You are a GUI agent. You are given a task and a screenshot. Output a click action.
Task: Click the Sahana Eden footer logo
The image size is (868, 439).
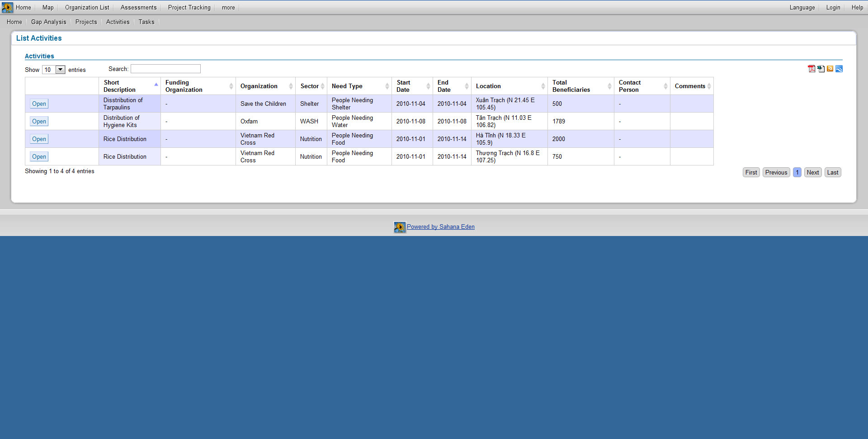click(x=400, y=227)
